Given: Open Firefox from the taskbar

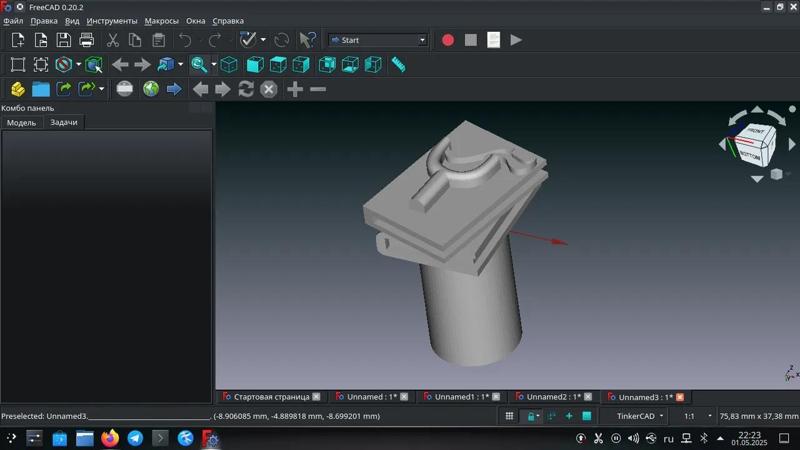Looking at the screenshot, I should pos(110,438).
